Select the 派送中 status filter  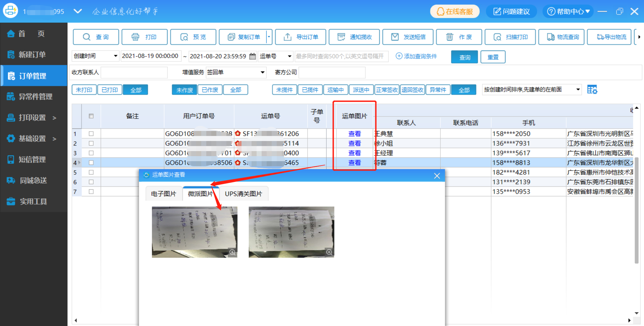coord(361,90)
